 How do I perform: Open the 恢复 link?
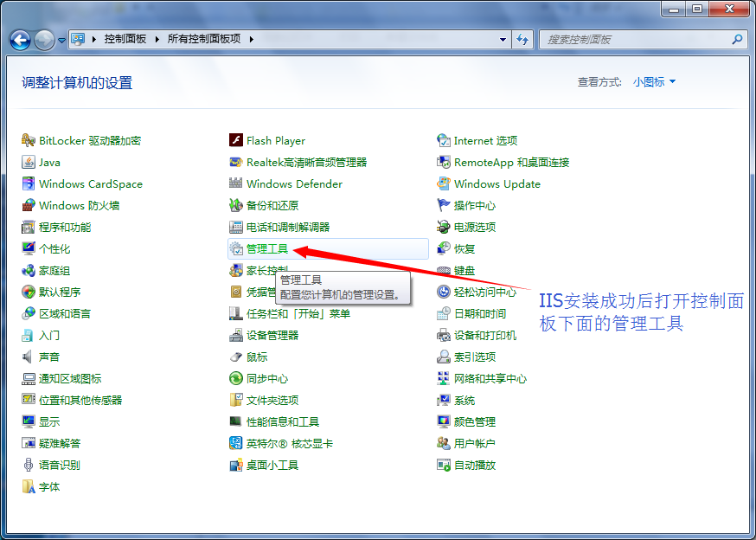tap(464, 249)
